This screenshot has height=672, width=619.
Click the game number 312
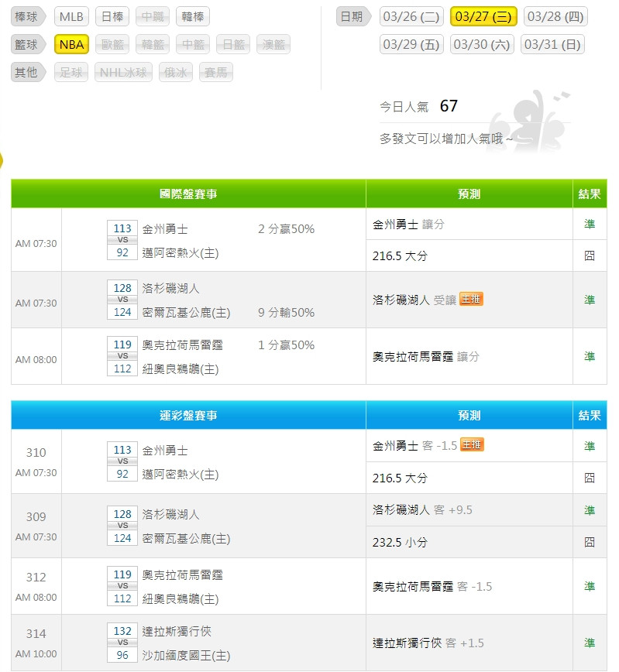(36, 578)
